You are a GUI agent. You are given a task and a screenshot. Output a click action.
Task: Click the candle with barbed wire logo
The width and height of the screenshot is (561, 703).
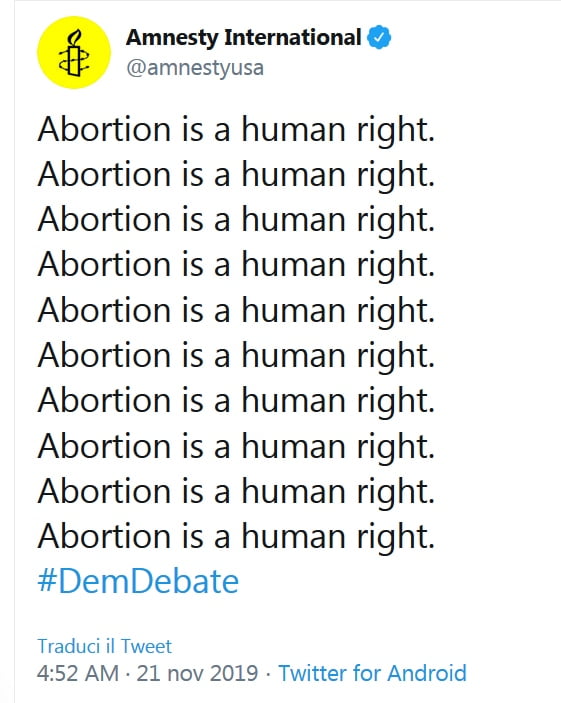[x=74, y=53]
